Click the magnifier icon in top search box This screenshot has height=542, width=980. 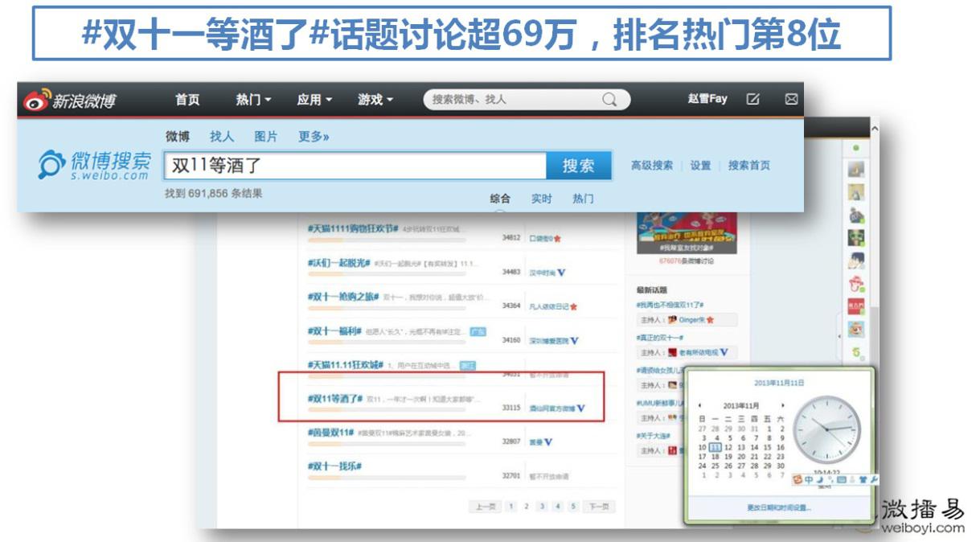[610, 100]
